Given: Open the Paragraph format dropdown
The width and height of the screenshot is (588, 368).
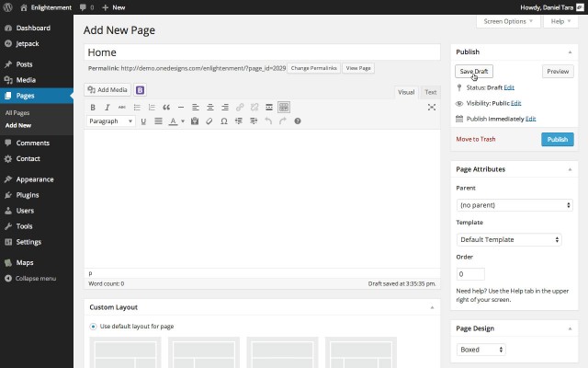Looking at the screenshot, I should 111,121.
